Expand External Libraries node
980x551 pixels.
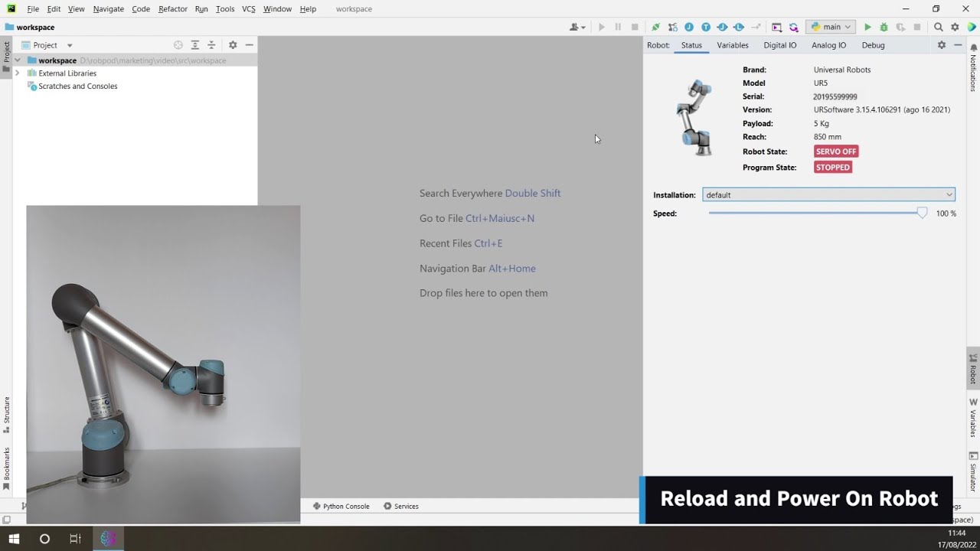point(18,73)
